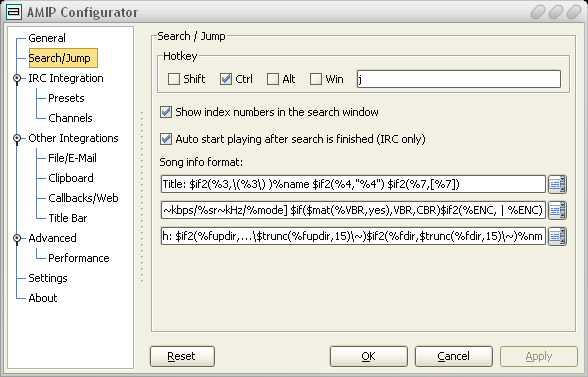This screenshot has width=588, height=377.
Task: Open format editor for fupdir path field
Action: click(557, 236)
